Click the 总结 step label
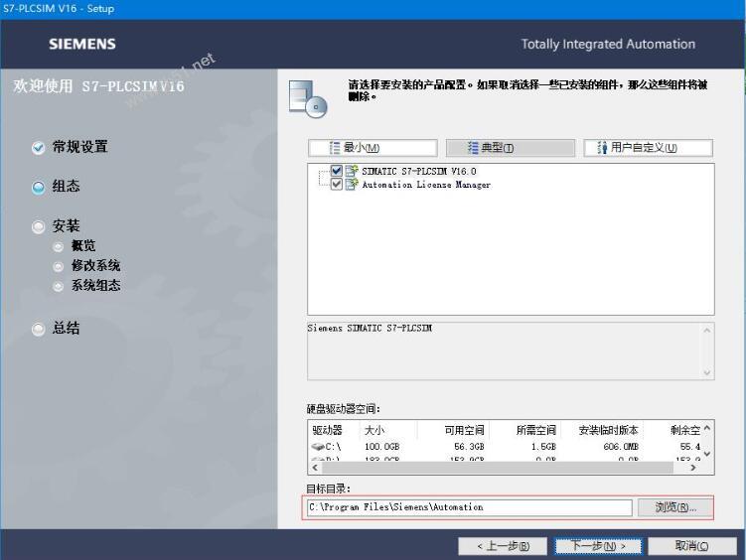 67,328
